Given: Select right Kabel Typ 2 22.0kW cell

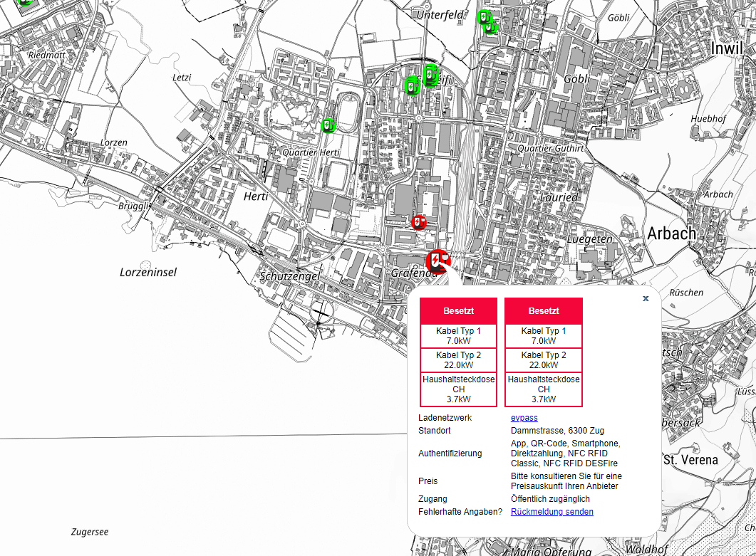Looking at the screenshot, I should (544, 360).
